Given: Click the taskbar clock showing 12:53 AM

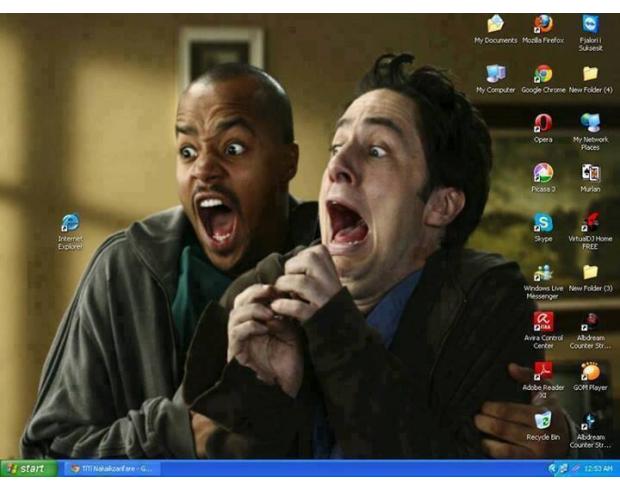Looking at the screenshot, I should click(598, 469).
